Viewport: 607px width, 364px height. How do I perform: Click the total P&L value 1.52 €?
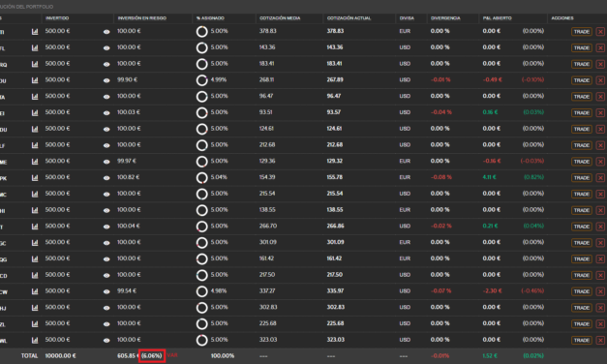[490, 356]
